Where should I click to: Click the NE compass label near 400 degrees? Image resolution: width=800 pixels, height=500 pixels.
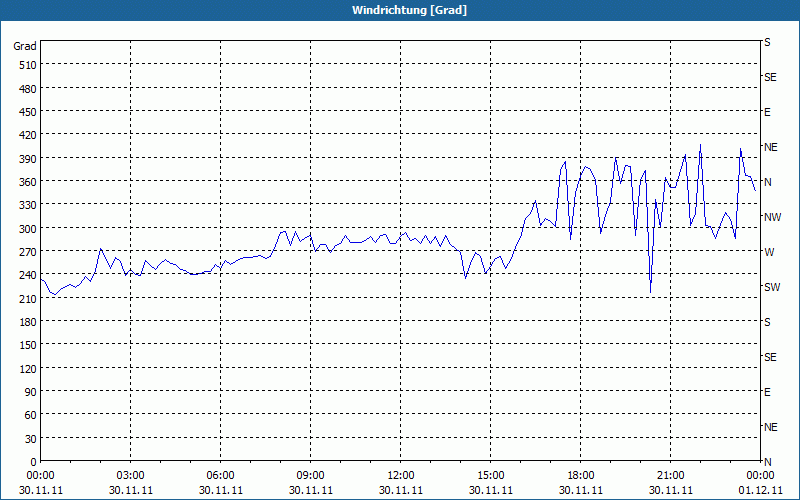coord(770,147)
